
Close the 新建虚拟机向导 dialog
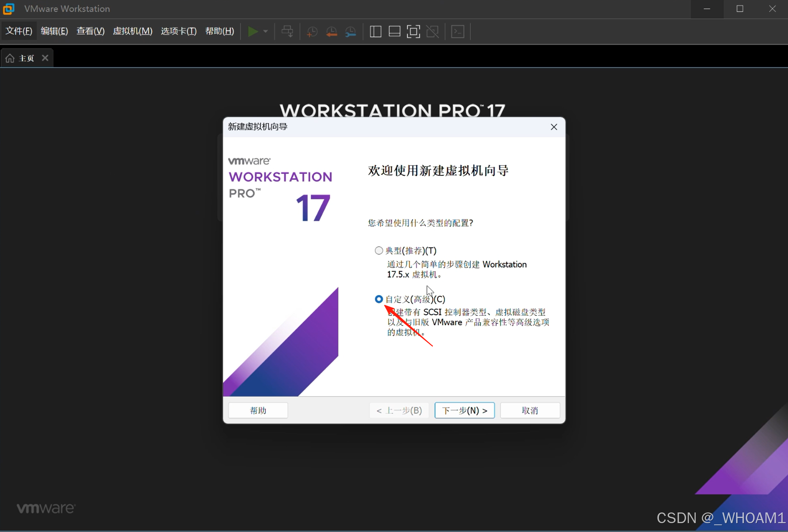point(554,127)
